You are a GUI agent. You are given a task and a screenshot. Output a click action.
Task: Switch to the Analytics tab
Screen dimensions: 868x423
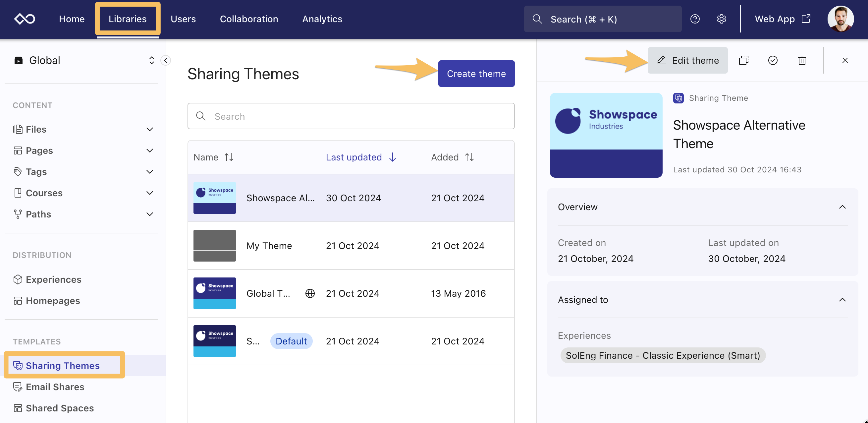click(322, 19)
